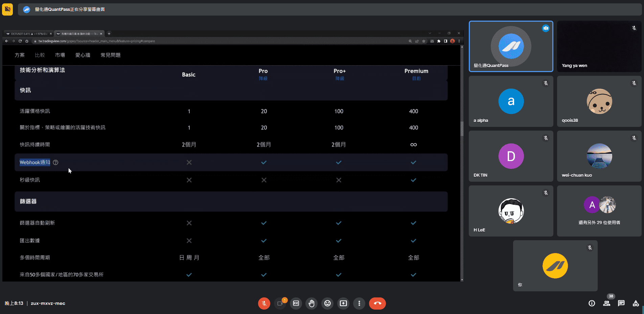Click your own 你 video tile
Viewport: 644px width, 314px height.
[555, 266]
